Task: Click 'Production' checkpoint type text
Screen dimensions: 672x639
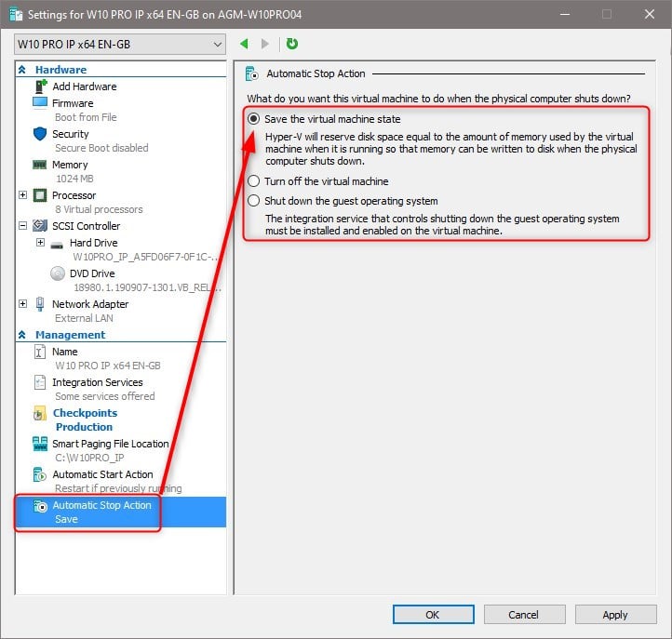Action: [x=84, y=427]
